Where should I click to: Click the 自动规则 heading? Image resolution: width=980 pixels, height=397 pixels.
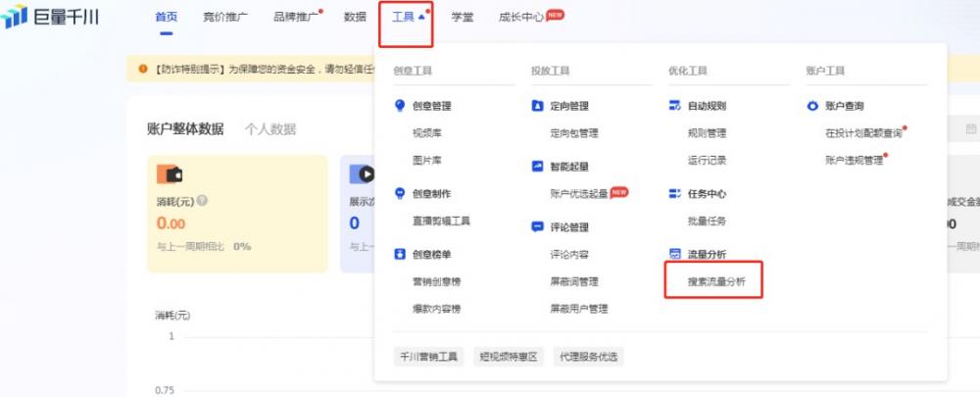click(707, 106)
